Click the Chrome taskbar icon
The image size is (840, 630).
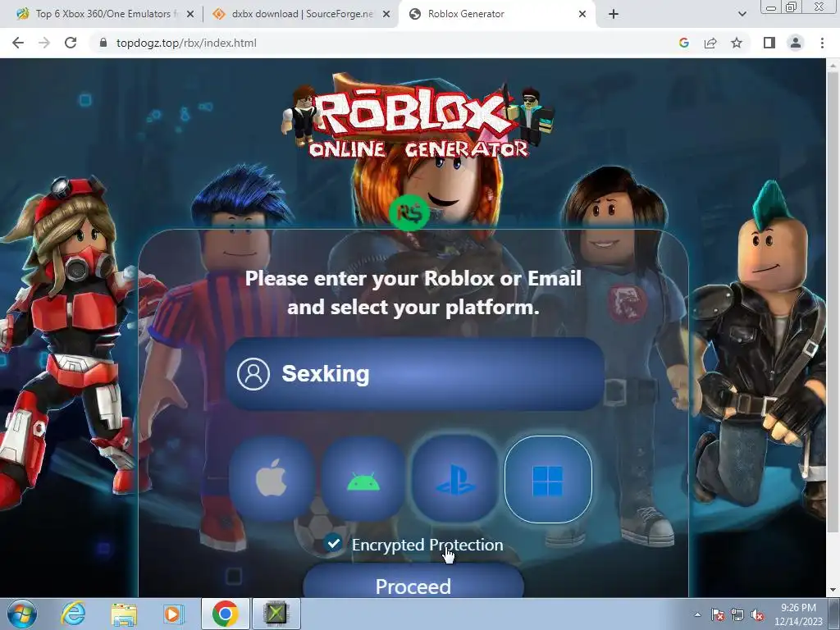point(225,614)
